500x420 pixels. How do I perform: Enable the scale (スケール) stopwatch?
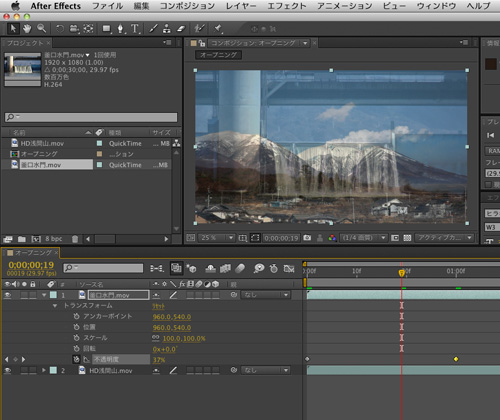point(76,338)
